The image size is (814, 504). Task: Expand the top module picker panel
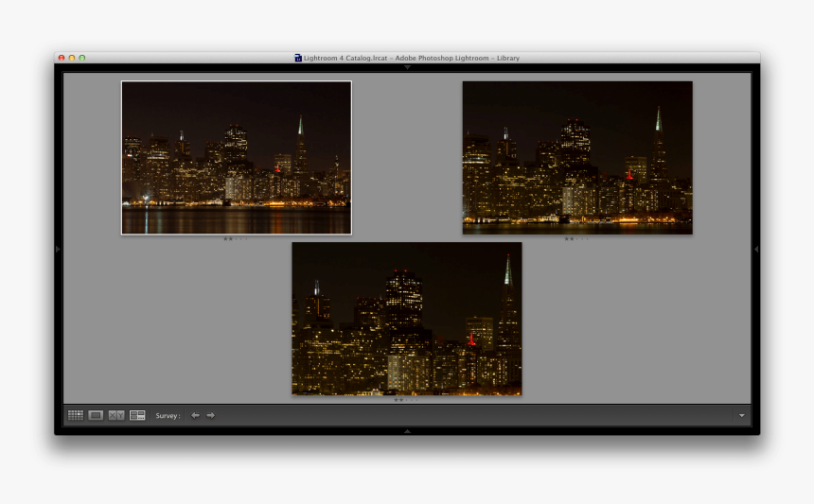(x=407, y=67)
